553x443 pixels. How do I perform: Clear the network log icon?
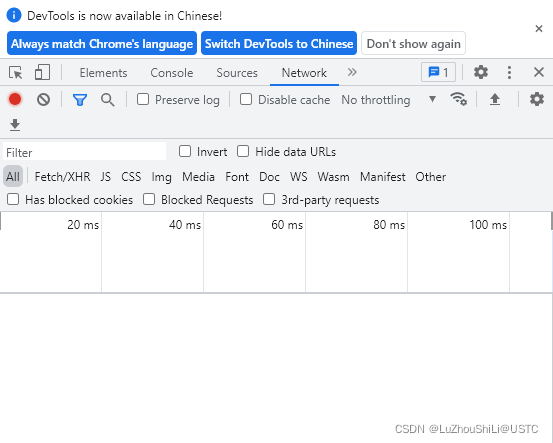click(x=43, y=100)
